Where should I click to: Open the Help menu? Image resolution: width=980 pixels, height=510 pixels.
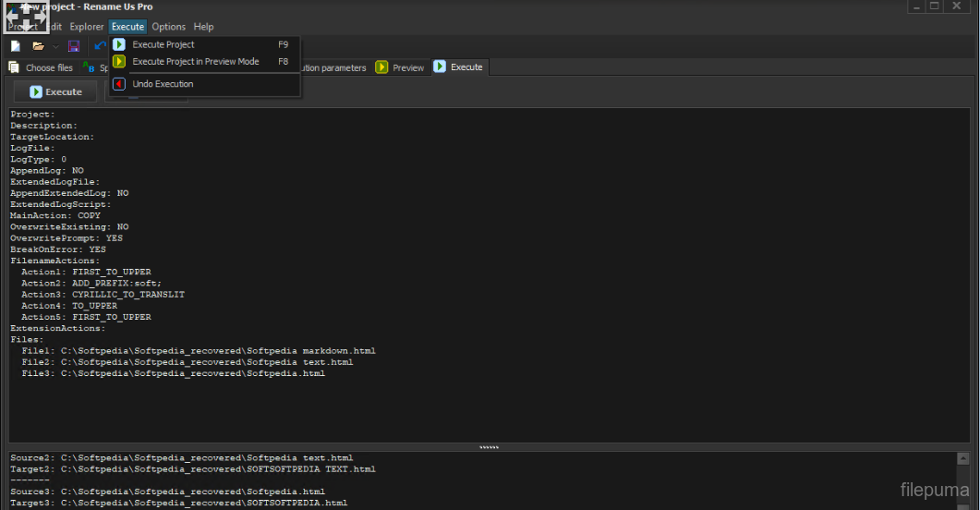point(203,27)
